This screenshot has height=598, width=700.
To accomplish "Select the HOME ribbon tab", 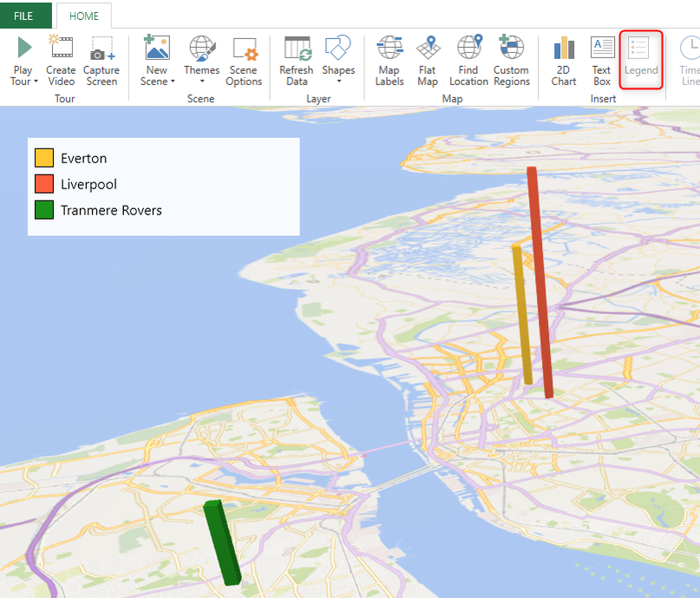I will 83,16.
